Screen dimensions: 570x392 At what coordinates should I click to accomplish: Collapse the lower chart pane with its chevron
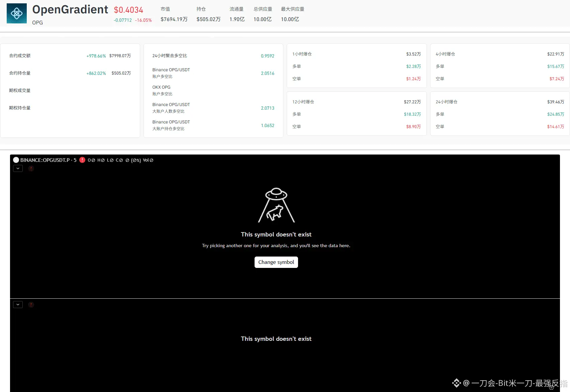[x=18, y=305]
